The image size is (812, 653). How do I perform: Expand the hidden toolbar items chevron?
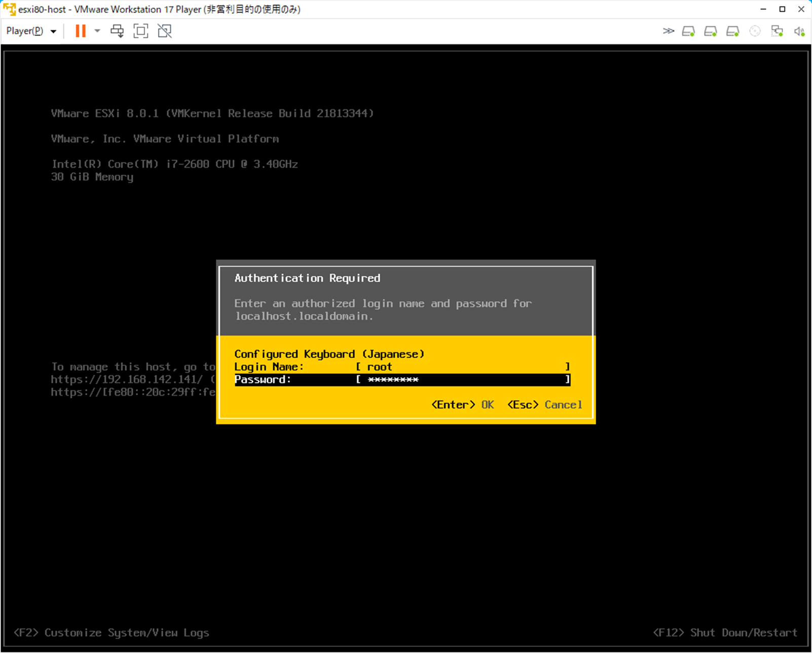click(x=669, y=31)
